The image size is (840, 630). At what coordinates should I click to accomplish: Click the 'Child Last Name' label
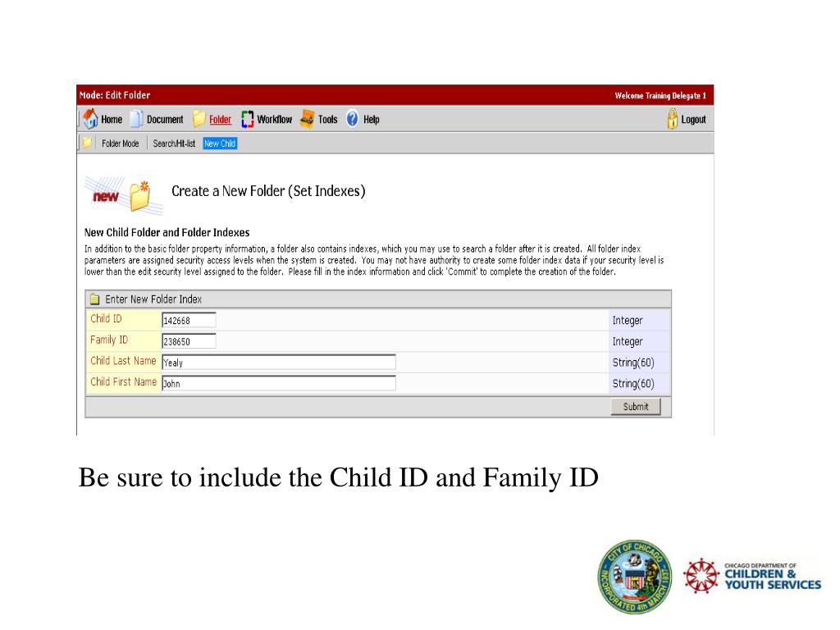(123, 361)
